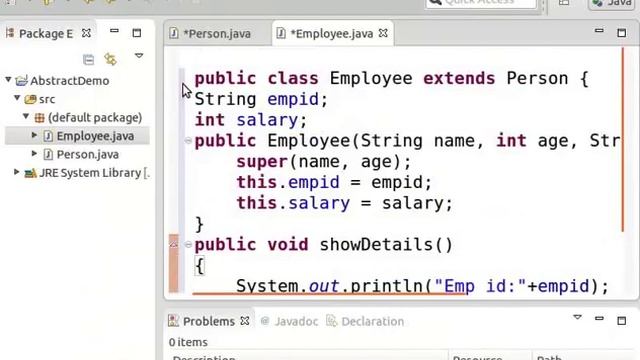Collapse the default package node
Image resolution: width=640 pixels, height=360 pixels.
point(26,117)
